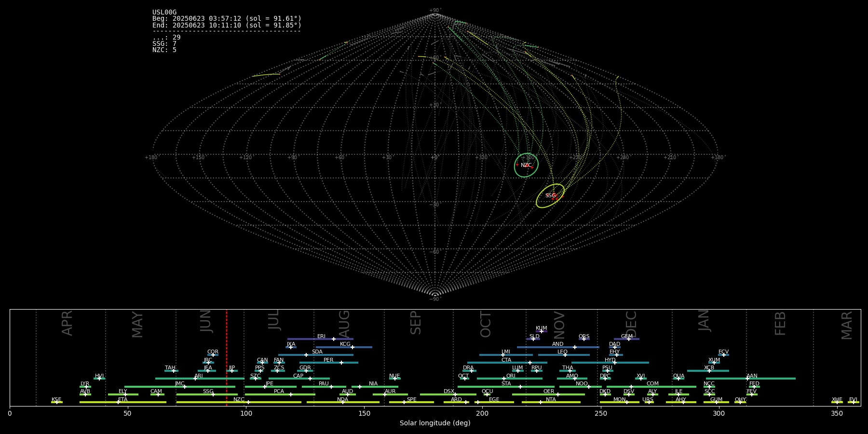This screenshot has height=434, width=868.
Task: Click the CTA shower bar label
Action: pos(506,360)
